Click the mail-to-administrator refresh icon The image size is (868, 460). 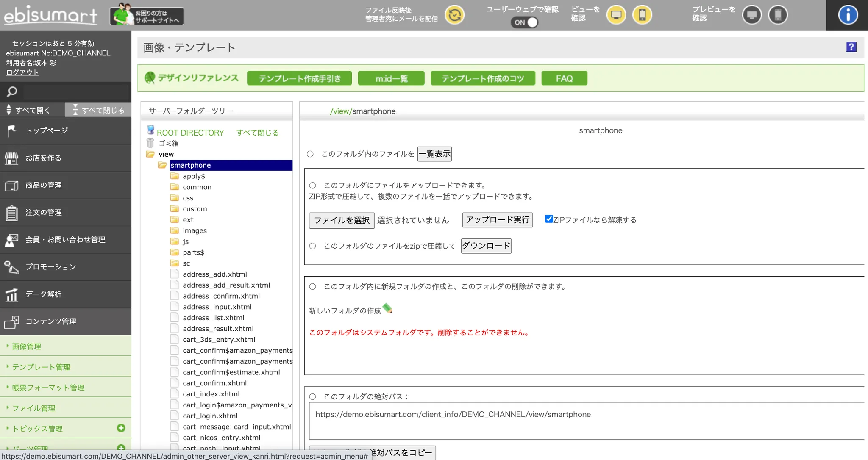454,15
